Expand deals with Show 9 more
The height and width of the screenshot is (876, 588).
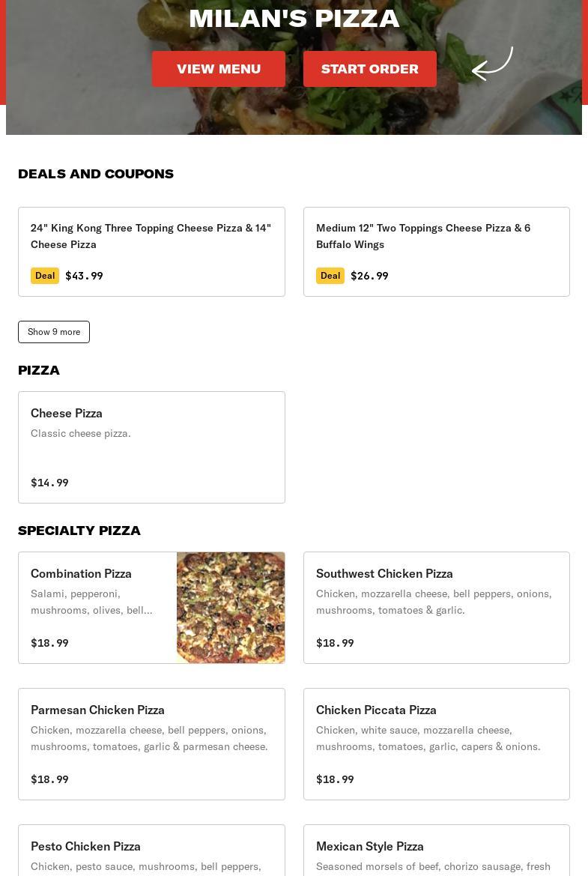coord(54,332)
